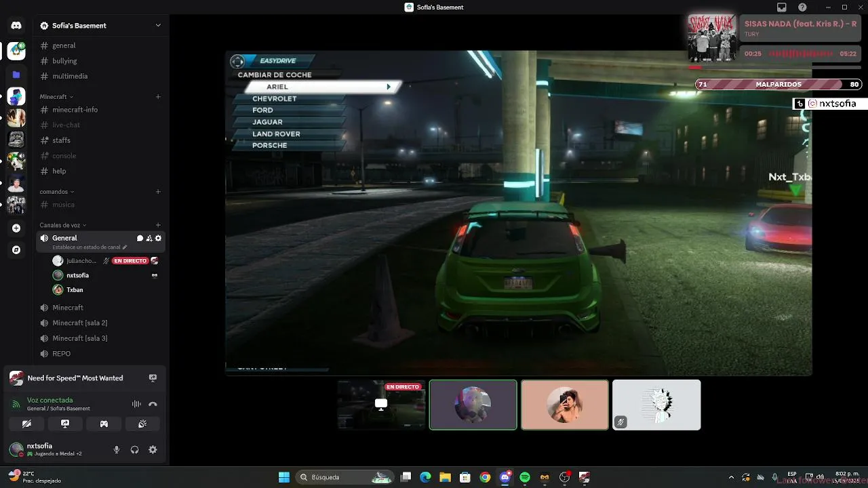Select the live stream thumbnail tile
The image size is (868, 488).
pos(381,405)
